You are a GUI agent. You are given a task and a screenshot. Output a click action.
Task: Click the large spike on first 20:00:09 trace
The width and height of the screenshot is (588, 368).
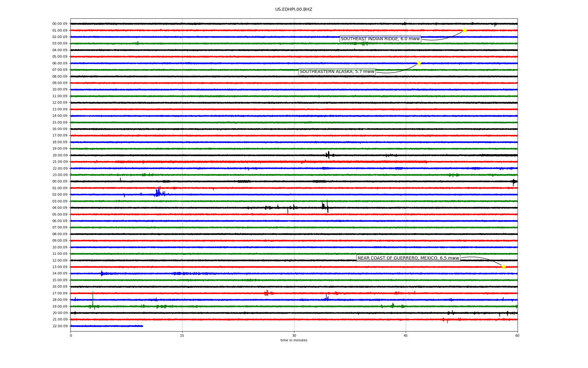pos(328,155)
